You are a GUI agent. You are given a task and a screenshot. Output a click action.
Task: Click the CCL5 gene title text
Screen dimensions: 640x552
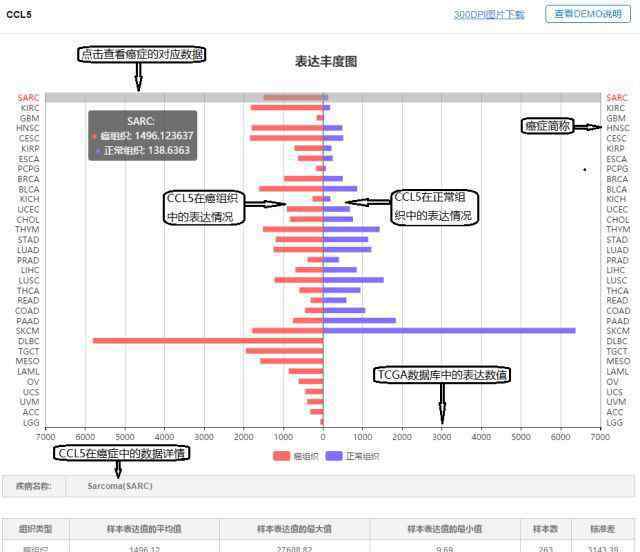pyautogui.click(x=19, y=15)
